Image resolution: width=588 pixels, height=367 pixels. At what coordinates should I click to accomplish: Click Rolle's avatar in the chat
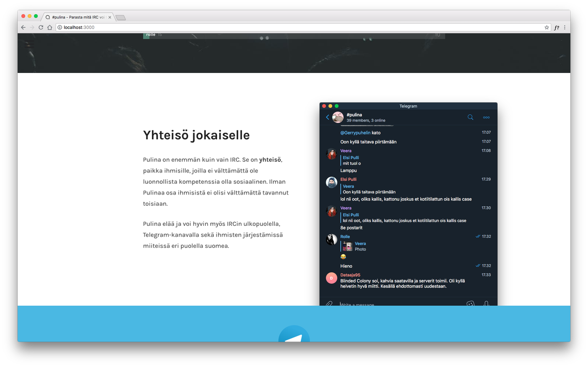[331, 240]
